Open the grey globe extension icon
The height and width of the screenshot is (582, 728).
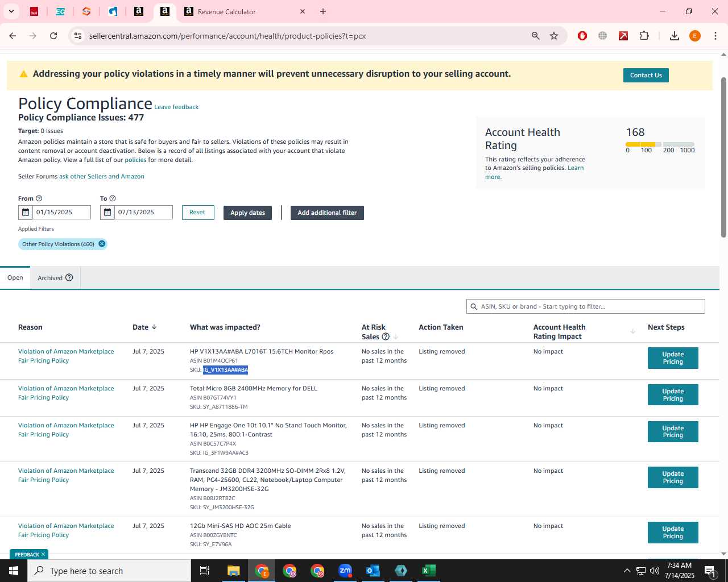pyautogui.click(x=603, y=36)
